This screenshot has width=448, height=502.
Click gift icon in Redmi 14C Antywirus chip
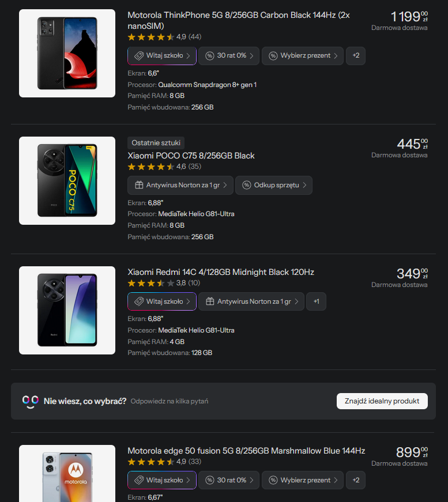pos(210,301)
